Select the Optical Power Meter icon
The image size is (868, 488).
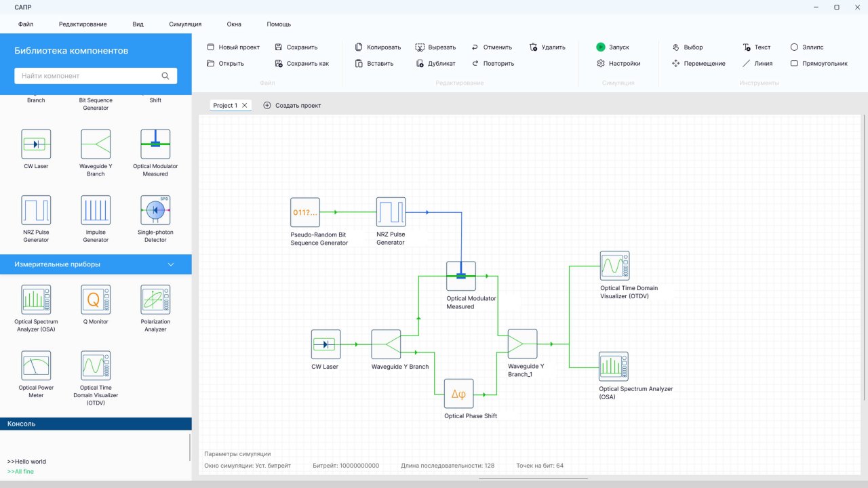pyautogui.click(x=36, y=366)
